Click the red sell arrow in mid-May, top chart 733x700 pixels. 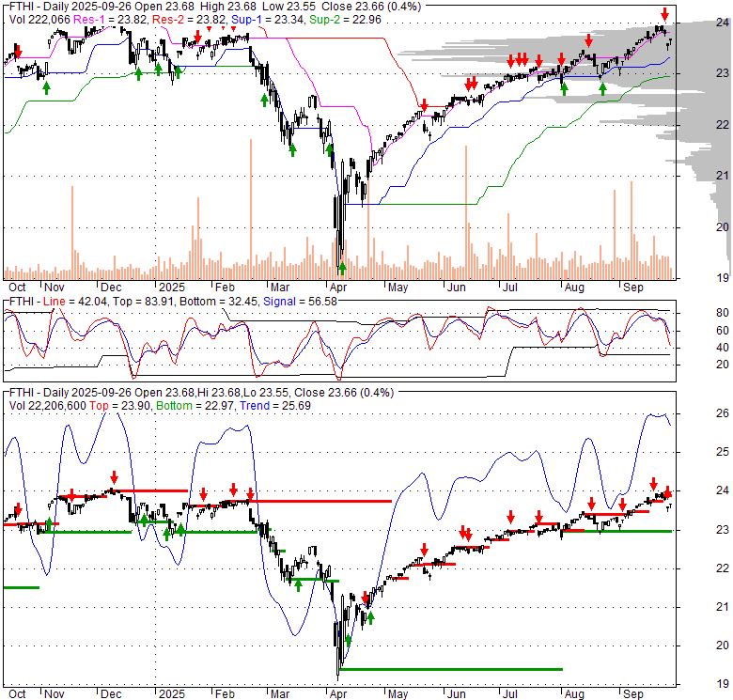tap(424, 104)
